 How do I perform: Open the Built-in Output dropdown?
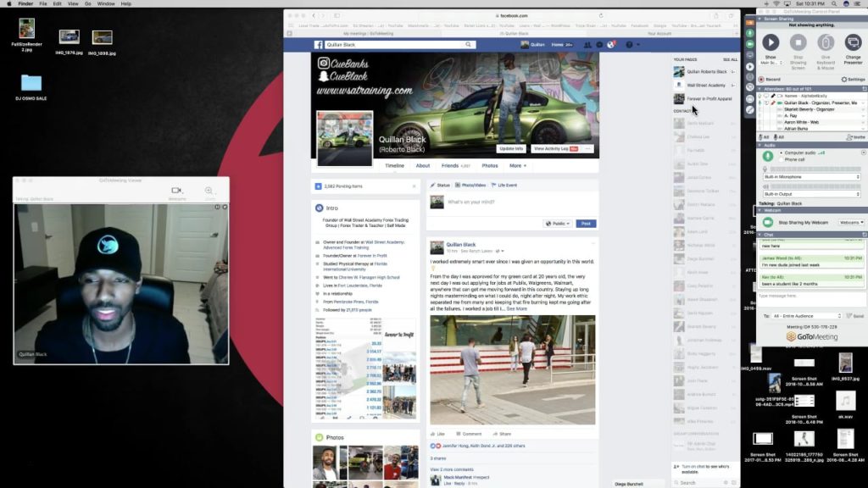(811, 194)
